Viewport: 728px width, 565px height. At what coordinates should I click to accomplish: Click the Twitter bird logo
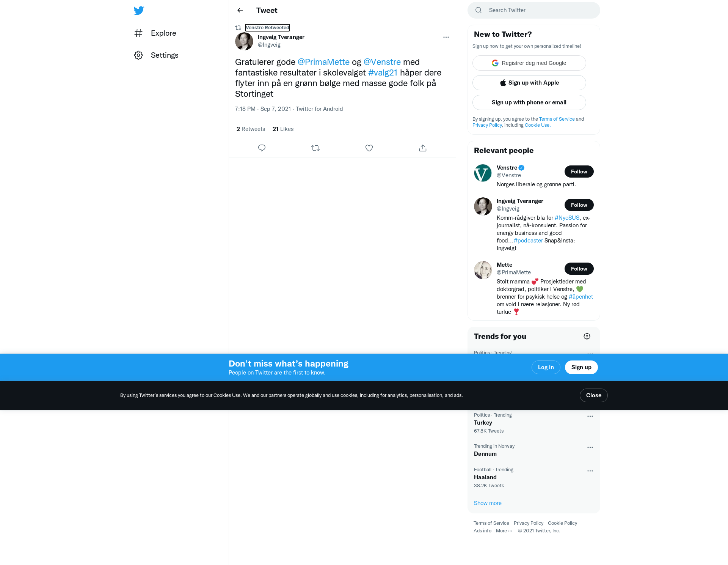139,11
